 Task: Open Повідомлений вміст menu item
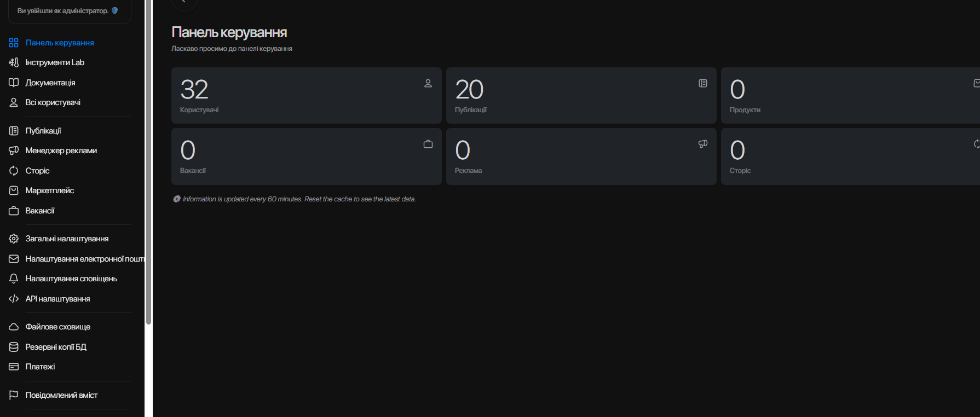[x=61, y=395]
